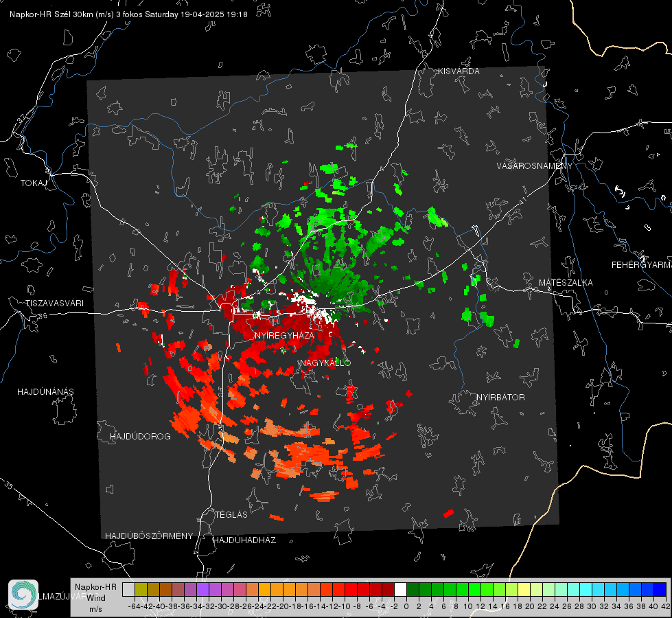Pick the dark blue swatch above 40 in the legend
The image size is (672, 618).
tap(660, 589)
